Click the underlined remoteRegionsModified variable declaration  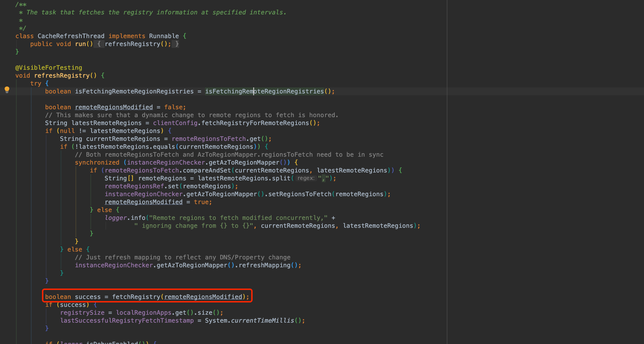pos(114,107)
